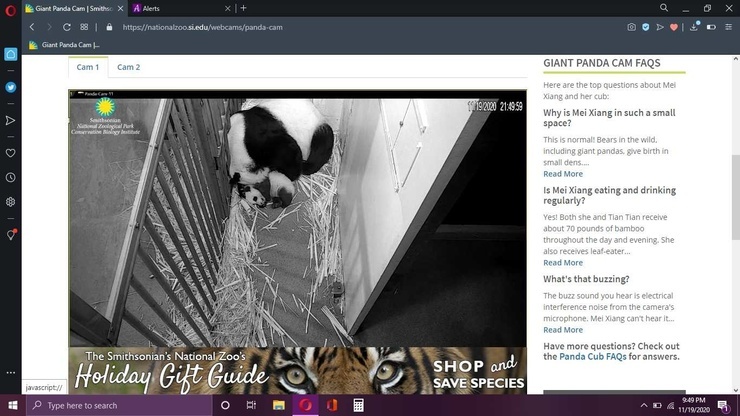Screen dimensions: 740x416
Task: Go forward with the forward arrow
Action: [x=49, y=27]
